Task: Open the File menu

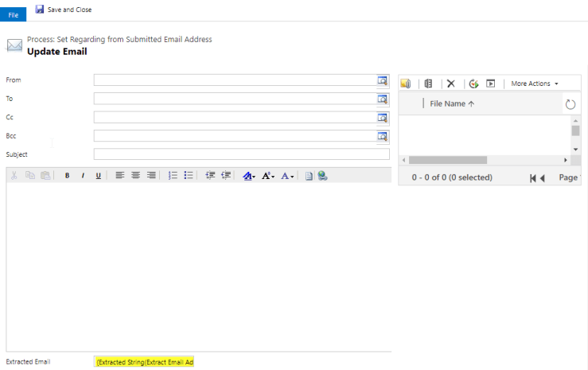Action: pos(13,14)
